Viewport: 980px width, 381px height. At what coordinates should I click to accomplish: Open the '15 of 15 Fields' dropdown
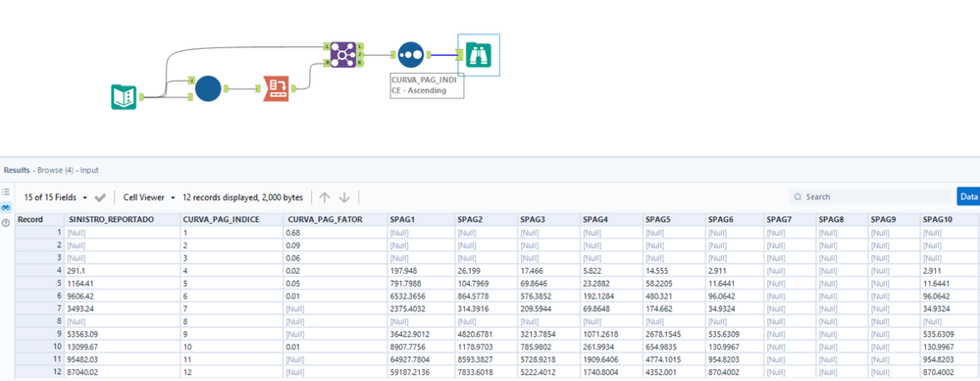tap(56, 197)
